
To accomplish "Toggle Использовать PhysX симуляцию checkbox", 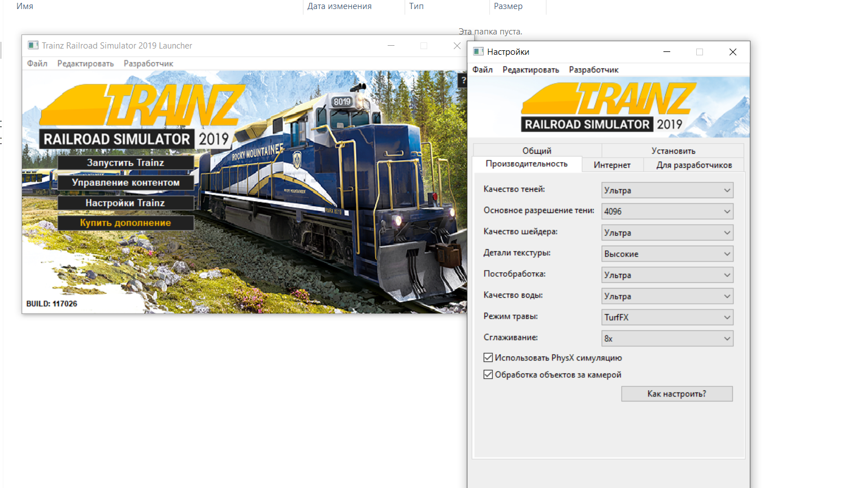I will tap(488, 358).
